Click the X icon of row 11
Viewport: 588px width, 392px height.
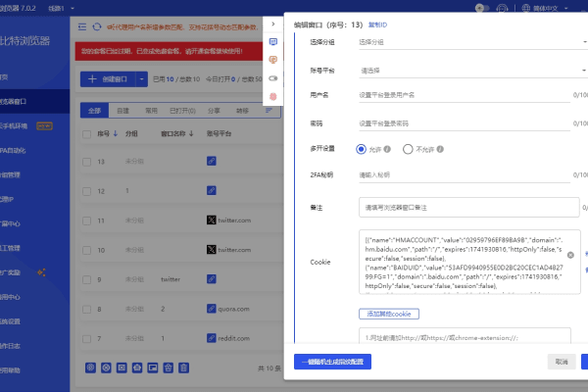(x=211, y=220)
